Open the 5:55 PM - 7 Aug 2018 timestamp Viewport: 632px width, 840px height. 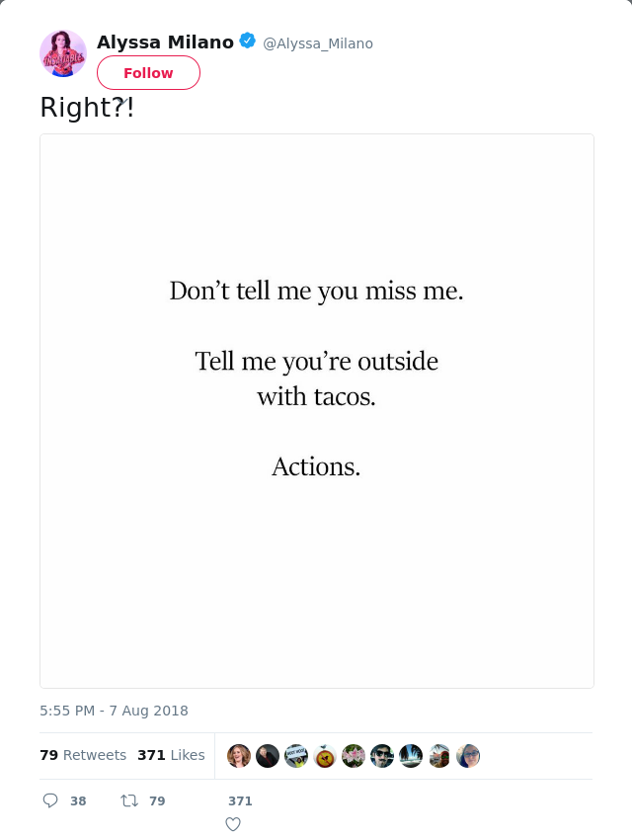pos(114,711)
